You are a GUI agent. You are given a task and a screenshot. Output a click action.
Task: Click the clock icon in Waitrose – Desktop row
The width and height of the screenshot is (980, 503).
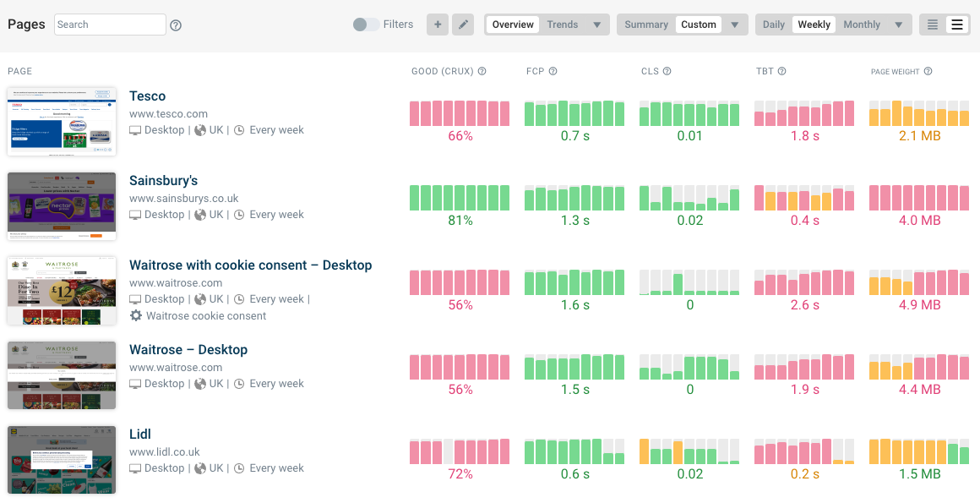pyautogui.click(x=239, y=384)
